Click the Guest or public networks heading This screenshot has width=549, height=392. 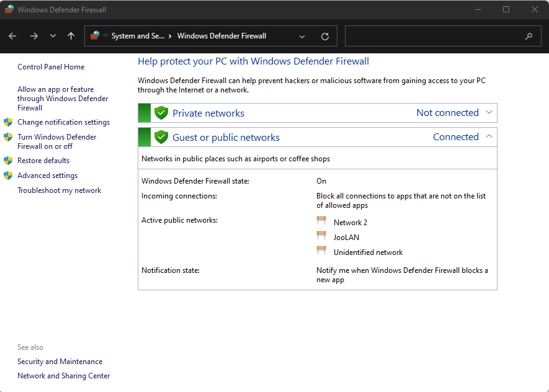[x=226, y=138]
